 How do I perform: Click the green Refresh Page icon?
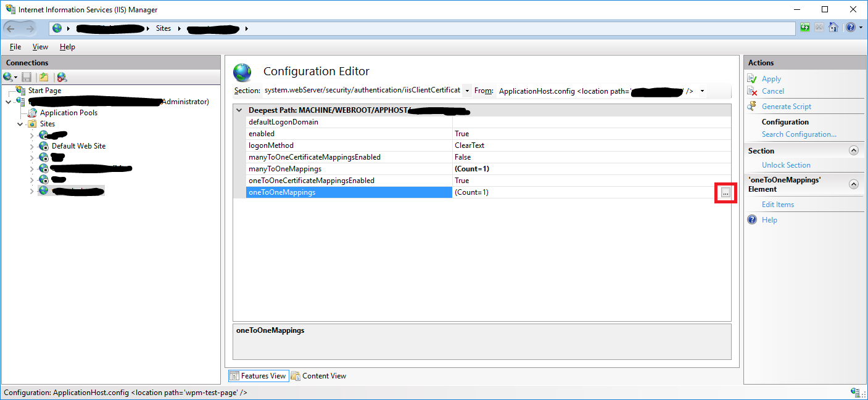tap(805, 28)
